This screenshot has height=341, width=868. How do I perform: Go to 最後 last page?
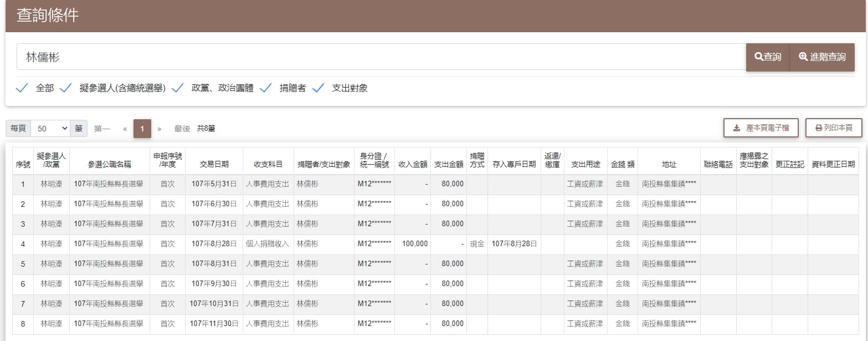point(182,129)
